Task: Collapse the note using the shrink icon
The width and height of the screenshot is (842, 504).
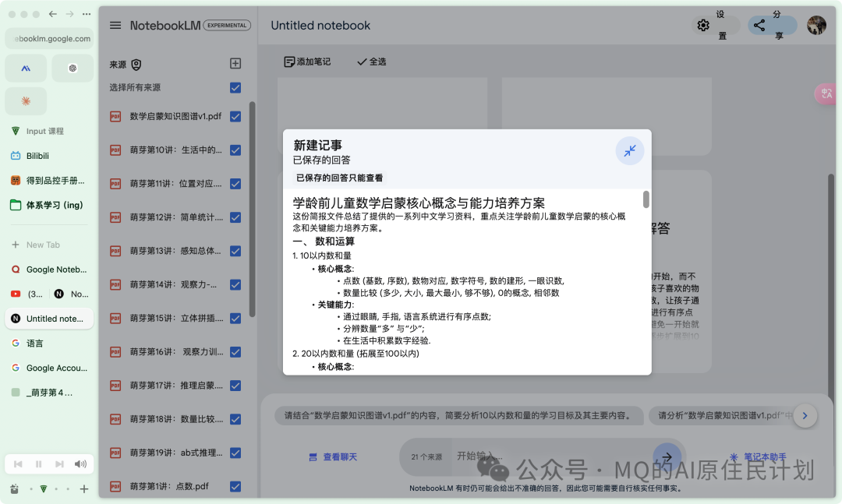Action: (630, 151)
